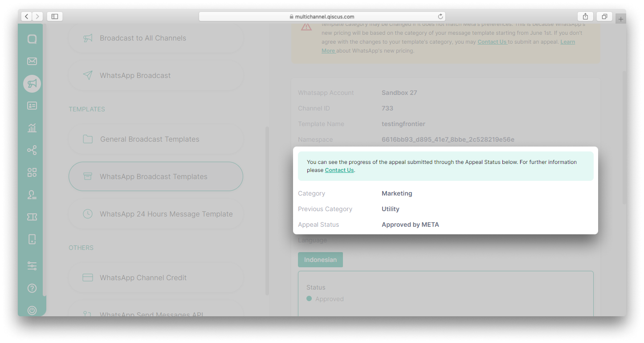644x343 pixels.
Task: Select the megaphone broadcast sidebar icon
Action: tap(32, 84)
